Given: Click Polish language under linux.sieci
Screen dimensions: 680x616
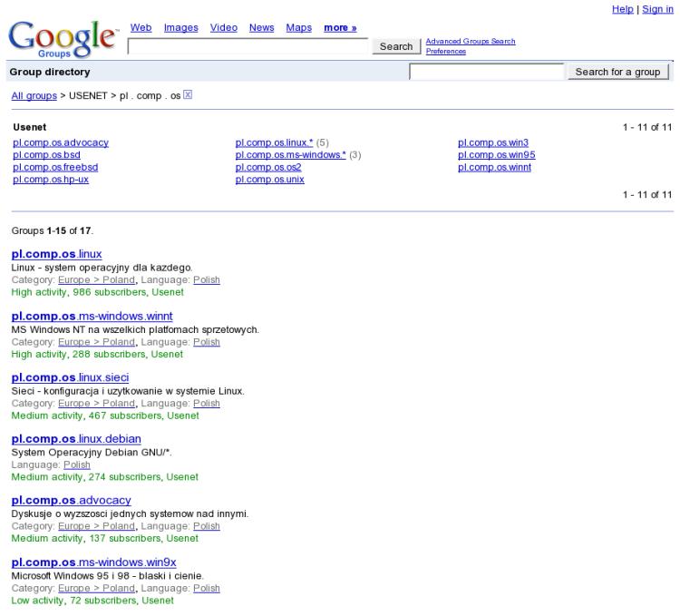Looking at the screenshot, I should [207, 403].
